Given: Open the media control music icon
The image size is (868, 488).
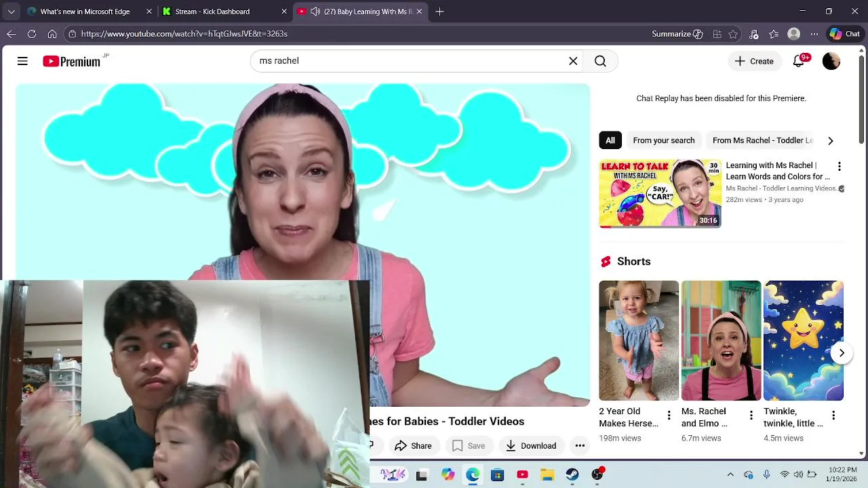Looking at the screenshot, I should [x=754, y=34].
